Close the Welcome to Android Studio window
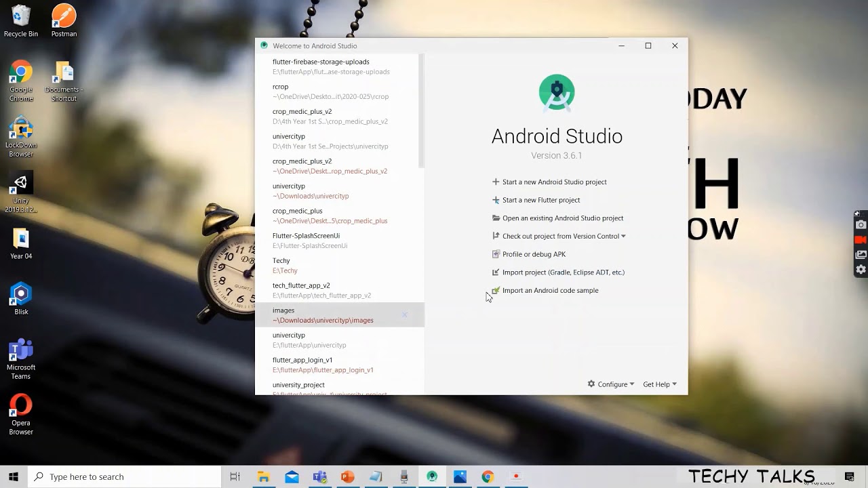Image resolution: width=868 pixels, height=488 pixels. tap(675, 45)
